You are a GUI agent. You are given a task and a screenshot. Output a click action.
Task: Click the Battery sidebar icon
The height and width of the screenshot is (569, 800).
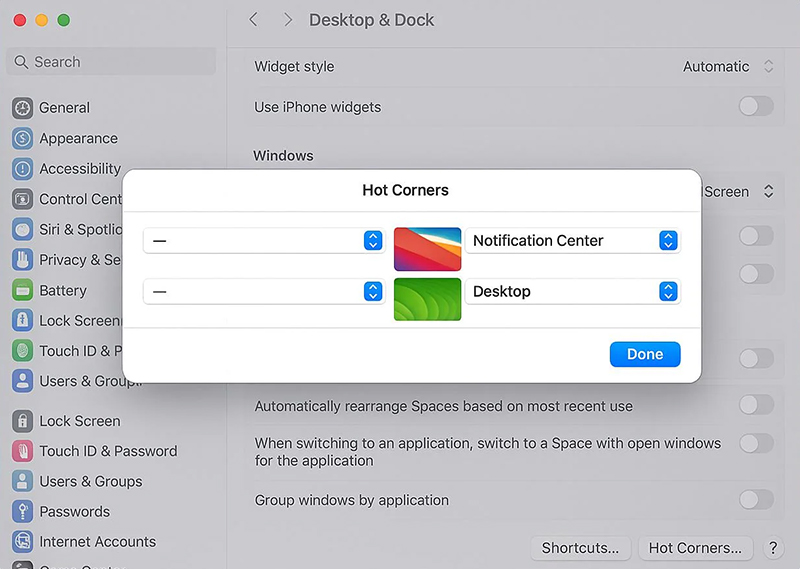pyautogui.click(x=22, y=290)
